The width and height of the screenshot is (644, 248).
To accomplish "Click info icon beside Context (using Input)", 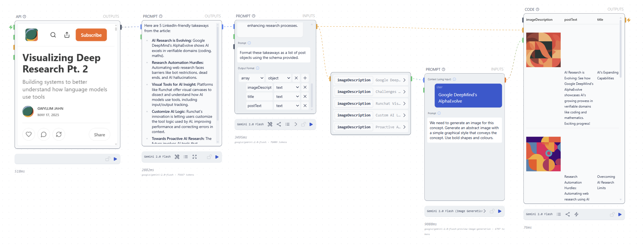I will click(x=454, y=79).
